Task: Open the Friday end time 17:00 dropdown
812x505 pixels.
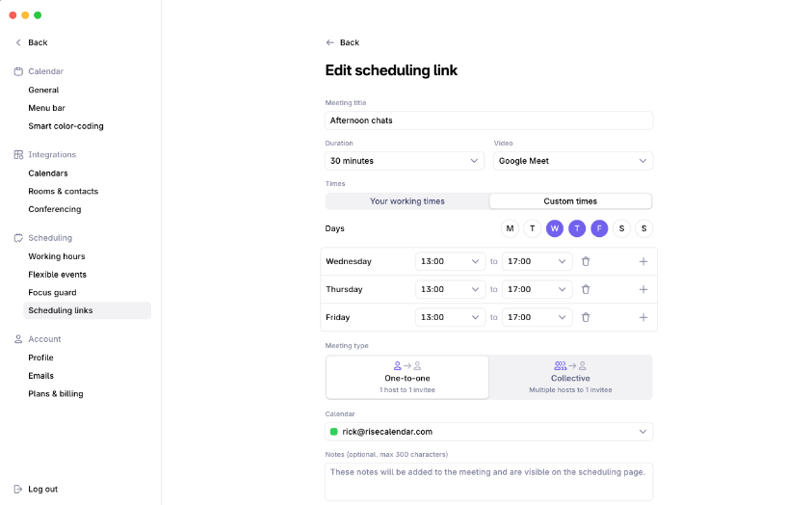Action: [x=537, y=317]
